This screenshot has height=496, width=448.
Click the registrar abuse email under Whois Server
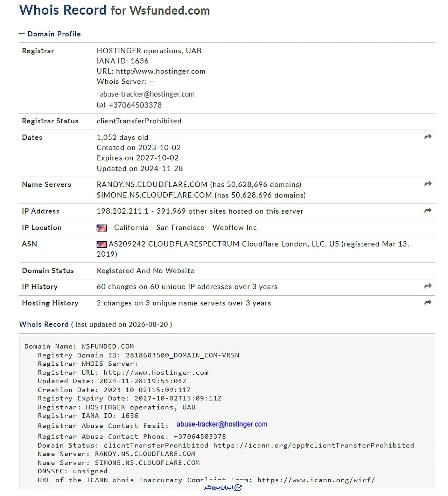point(147,94)
